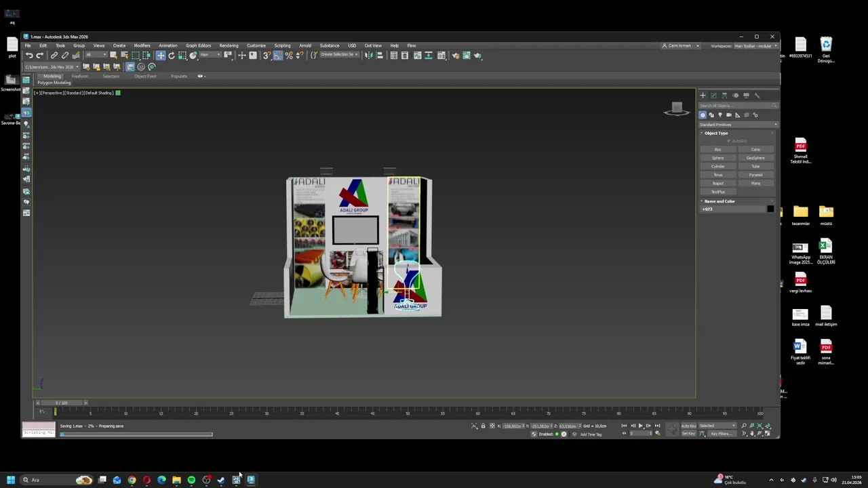Toggle the 3D Snaps icon

tap(267, 56)
